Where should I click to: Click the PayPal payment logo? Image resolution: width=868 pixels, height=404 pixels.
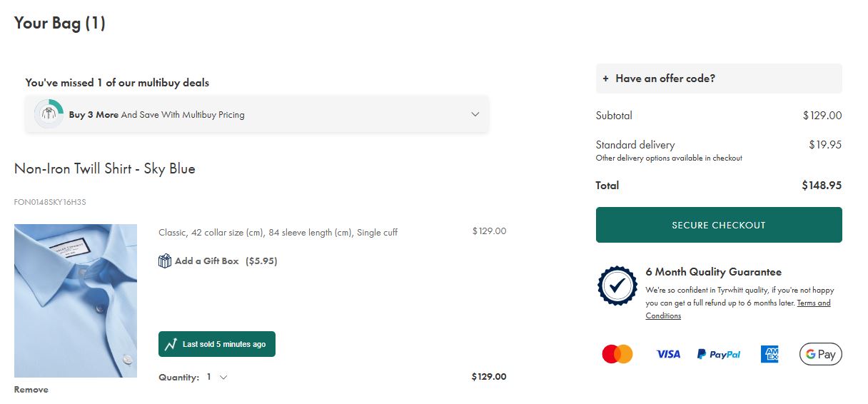[x=719, y=354]
